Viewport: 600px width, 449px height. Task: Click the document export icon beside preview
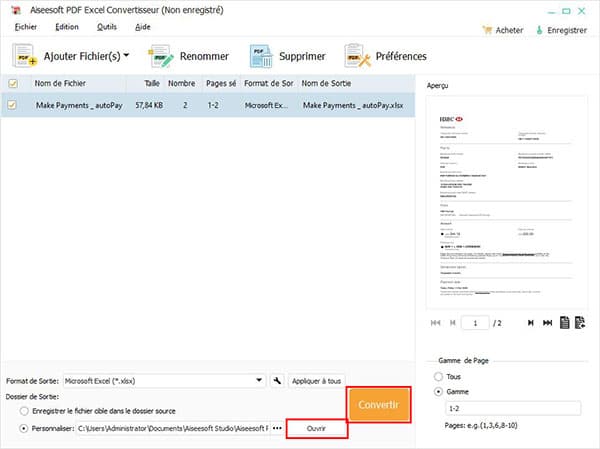(580, 323)
